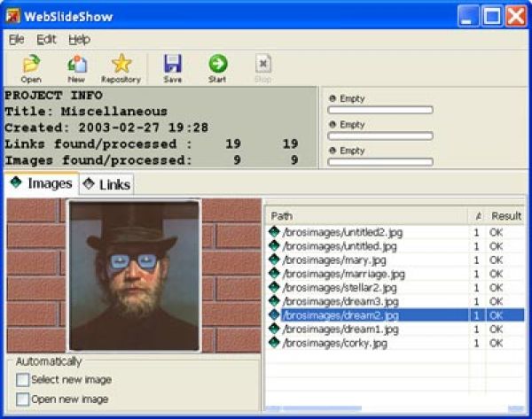Maximize the WebSlideShow window

(x=492, y=16)
